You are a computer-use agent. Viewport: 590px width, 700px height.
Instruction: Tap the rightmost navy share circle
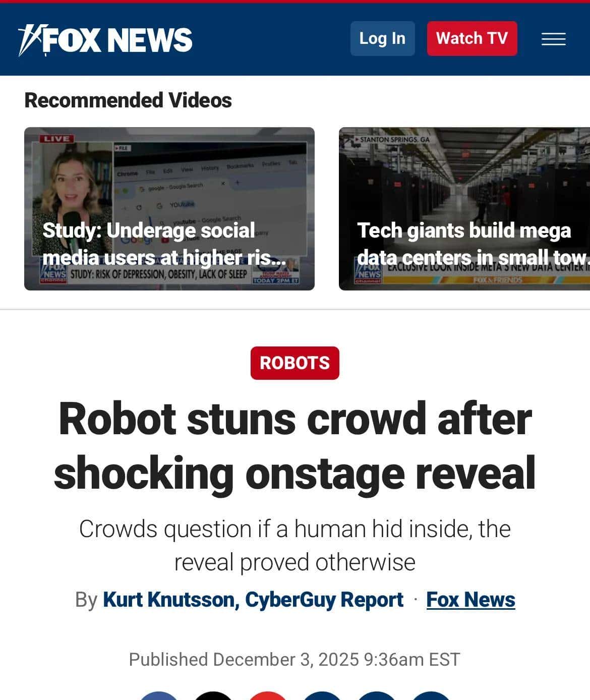tap(431, 695)
